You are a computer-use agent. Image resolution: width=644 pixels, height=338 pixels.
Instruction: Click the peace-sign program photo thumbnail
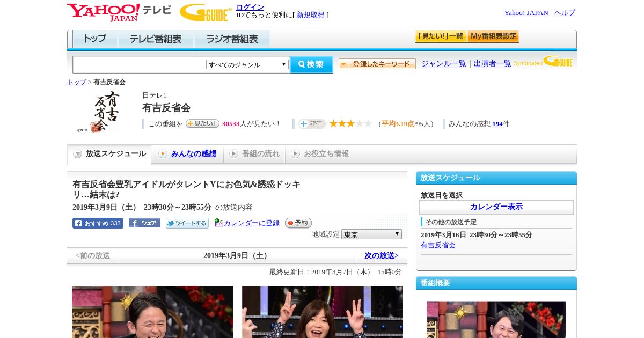(x=323, y=312)
